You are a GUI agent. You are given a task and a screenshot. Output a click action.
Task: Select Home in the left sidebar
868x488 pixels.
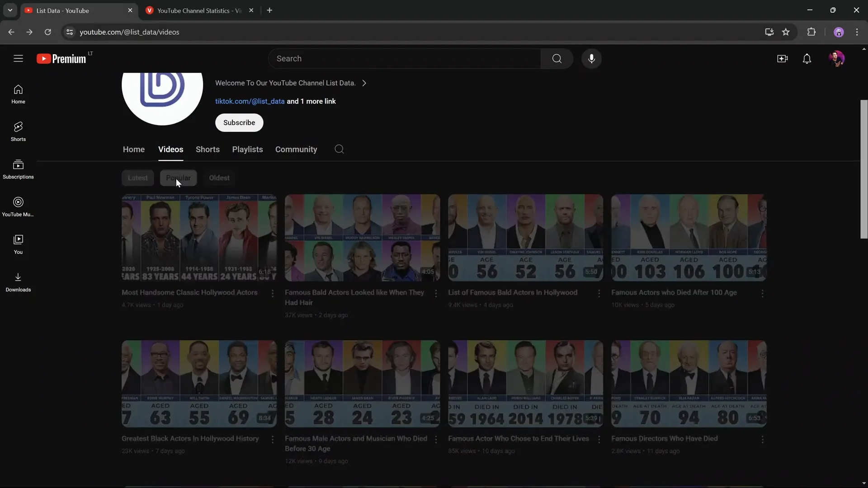click(x=18, y=94)
